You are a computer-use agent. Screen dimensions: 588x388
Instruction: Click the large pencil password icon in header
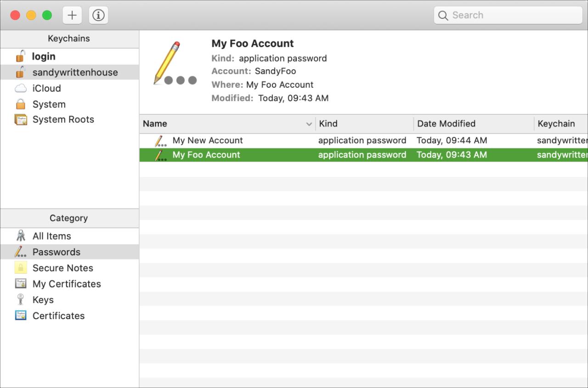tap(174, 64)
